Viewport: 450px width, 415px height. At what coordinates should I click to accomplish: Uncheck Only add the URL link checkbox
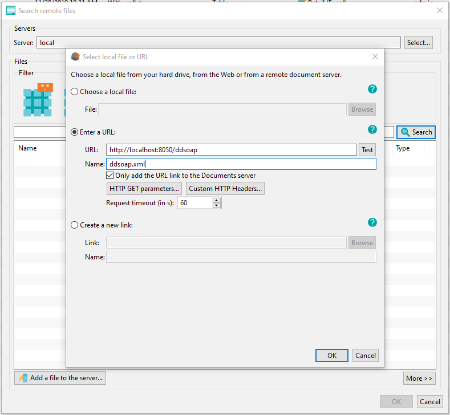pos(110,175)
